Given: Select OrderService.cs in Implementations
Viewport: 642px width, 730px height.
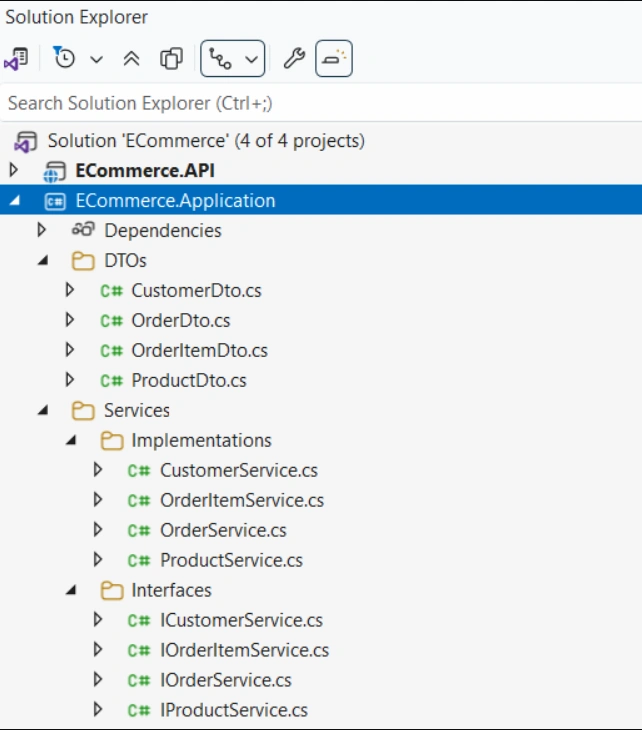Looking at the screenshot, I should [x=223, y=530].
